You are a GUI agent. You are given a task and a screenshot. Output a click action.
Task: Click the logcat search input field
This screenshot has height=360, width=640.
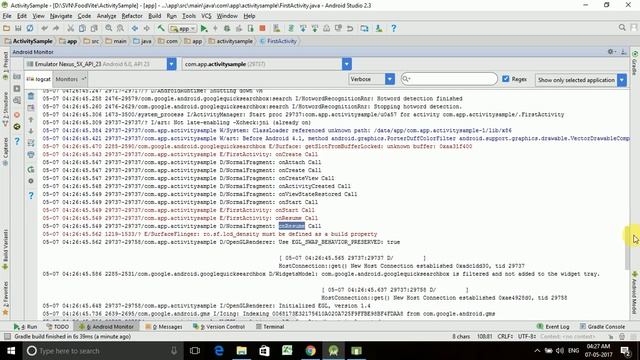449,79
